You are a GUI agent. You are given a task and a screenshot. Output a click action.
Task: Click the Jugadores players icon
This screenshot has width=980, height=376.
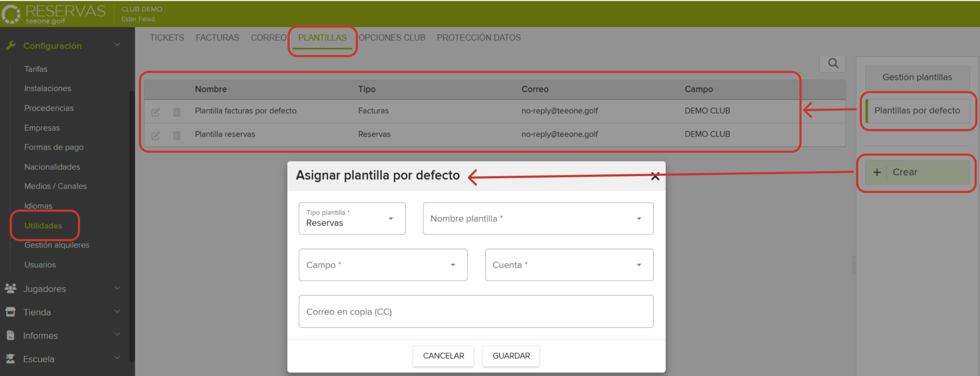point(10,288)
